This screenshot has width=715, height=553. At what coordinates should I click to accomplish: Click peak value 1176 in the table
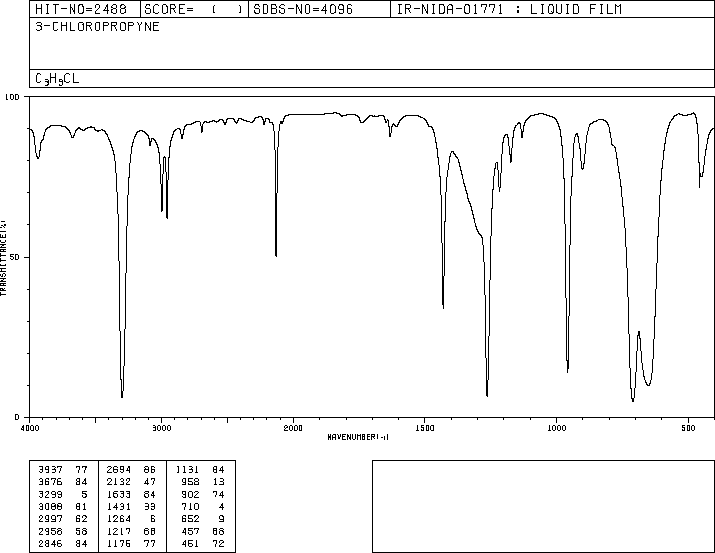tap(119, 543)
